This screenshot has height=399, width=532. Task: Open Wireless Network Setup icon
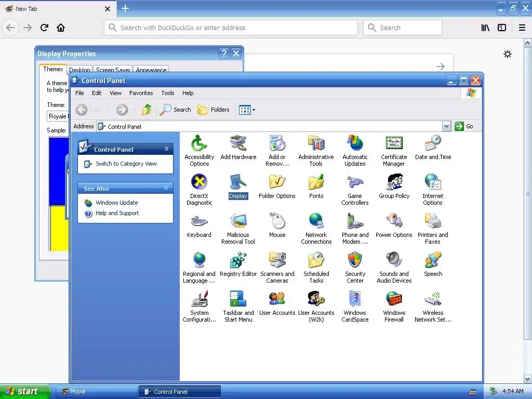click(x=433, y=307)
